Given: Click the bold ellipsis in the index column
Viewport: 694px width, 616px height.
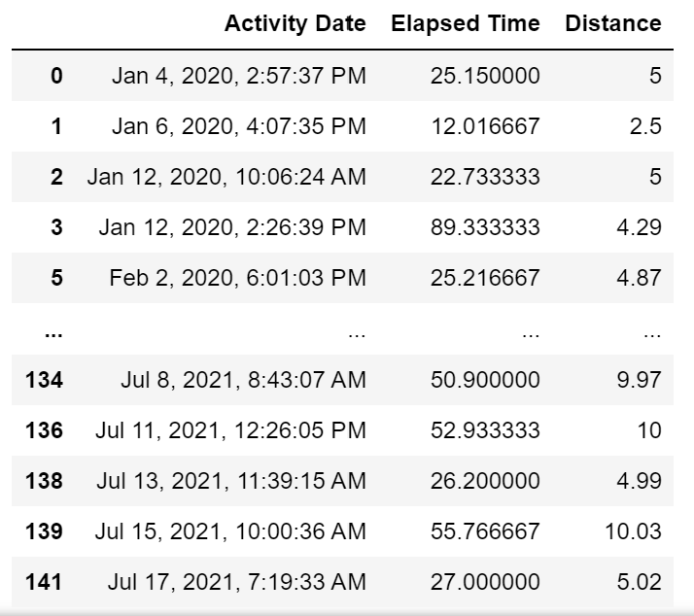Looking at the screenshot, I should 55,331.
